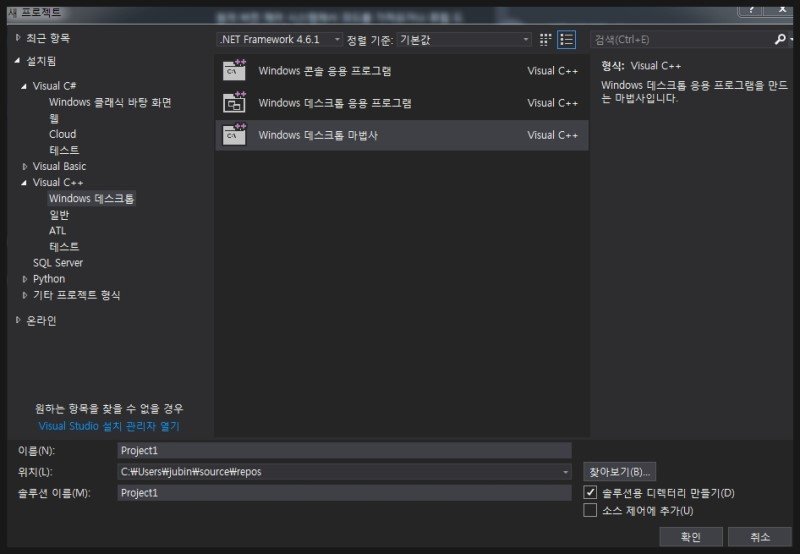800x554 pixels.
Task: Click the 솔루션 이름(M) field
Action: point(344,493)
